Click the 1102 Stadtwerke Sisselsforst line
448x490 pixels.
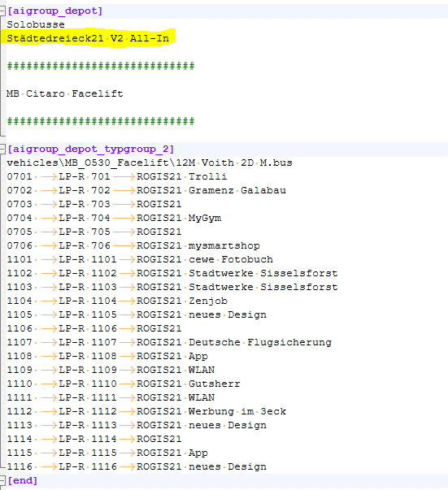(172, 273)
